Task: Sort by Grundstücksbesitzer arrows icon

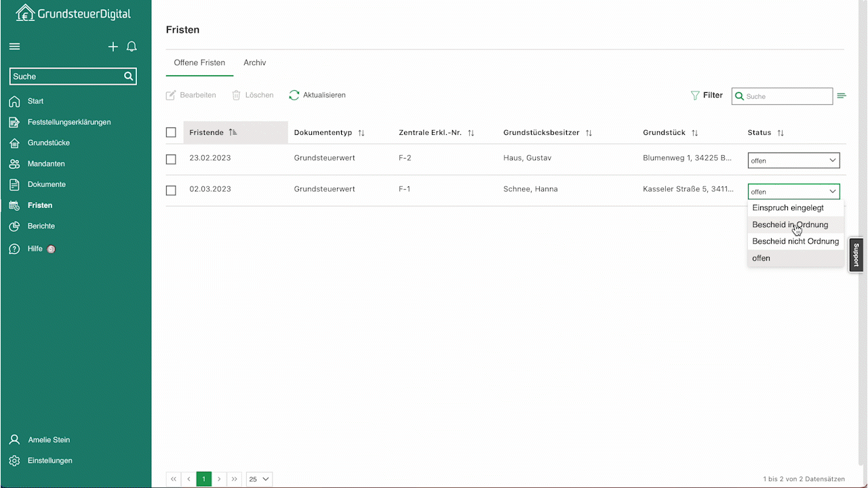Action: point(589,133)
